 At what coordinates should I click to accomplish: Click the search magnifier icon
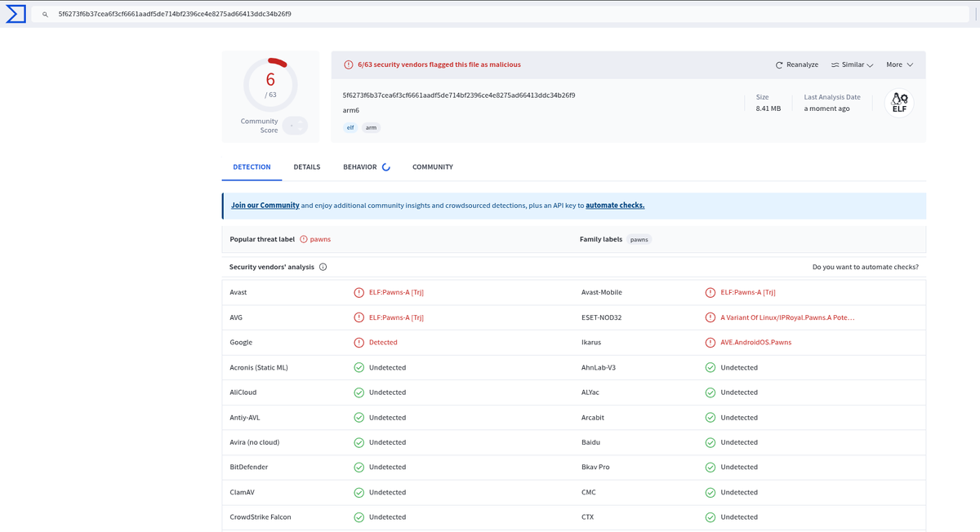45,15
